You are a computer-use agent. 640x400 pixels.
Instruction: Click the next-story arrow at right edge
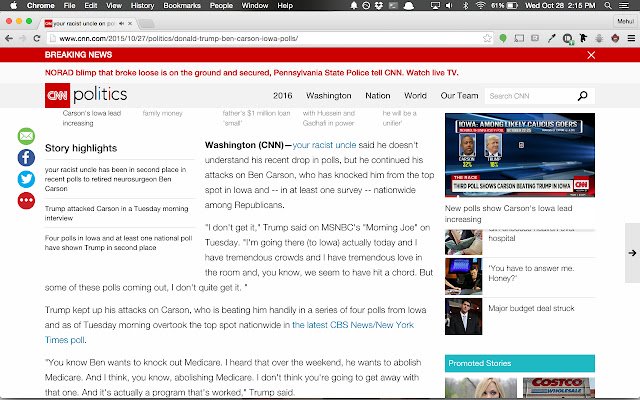click(x=632, y=253)
